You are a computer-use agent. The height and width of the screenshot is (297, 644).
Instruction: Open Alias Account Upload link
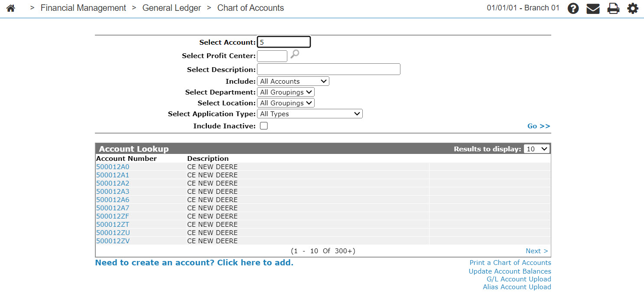tap(517, 287)
